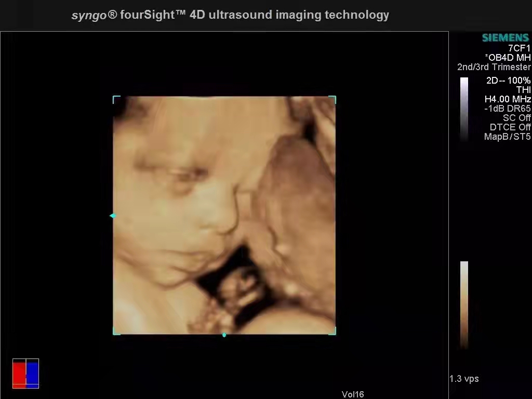Click the 2D-- 100% power readout
Viewport: 532px width, 399px height.
508,81
